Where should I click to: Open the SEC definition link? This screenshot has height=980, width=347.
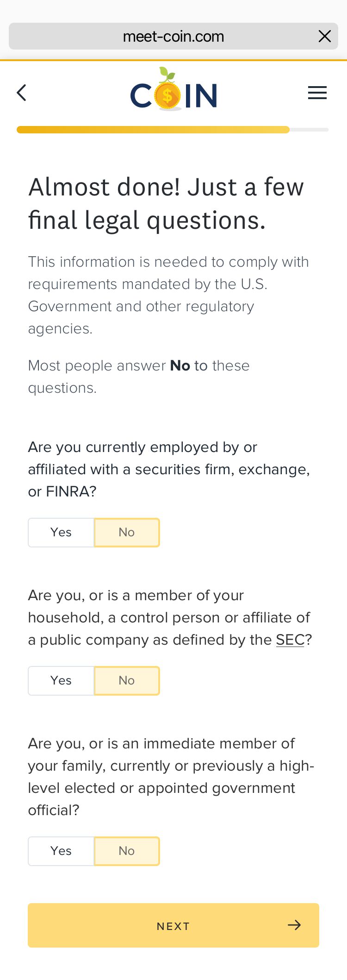pyautogui.click(x=290, y=640)
